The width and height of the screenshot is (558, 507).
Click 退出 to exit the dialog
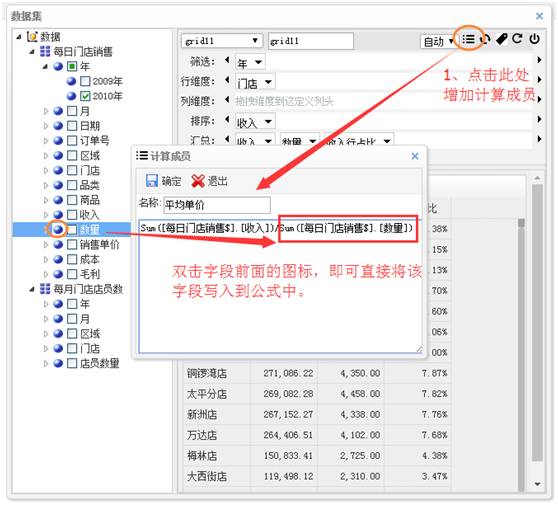point(209,181)
